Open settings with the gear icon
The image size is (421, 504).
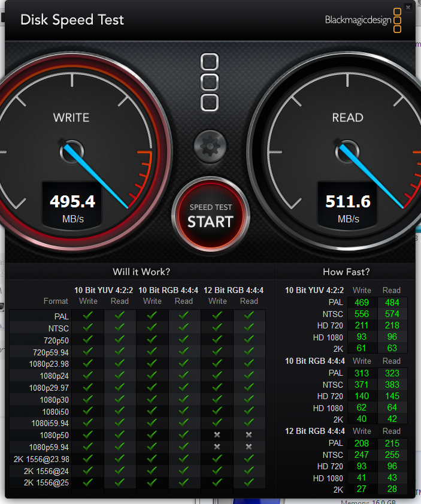[210, 146]
